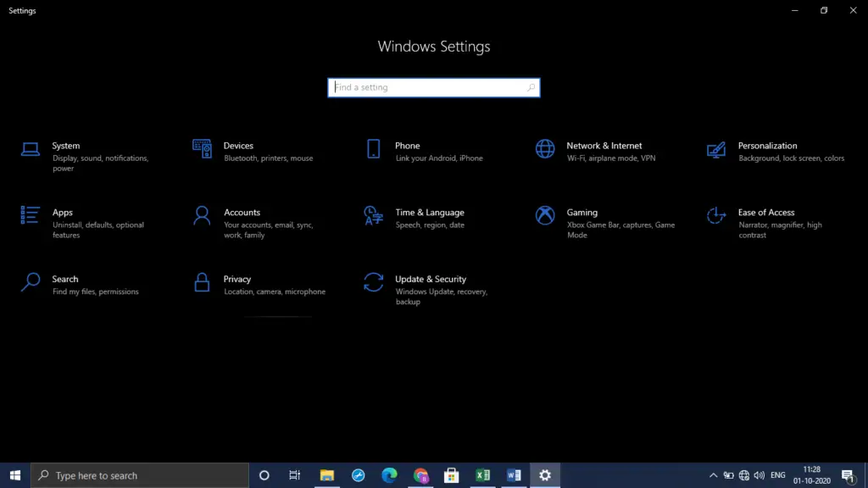Launch Cortana circle on taskbar
The image size is (868, 488).
(264, 475)
